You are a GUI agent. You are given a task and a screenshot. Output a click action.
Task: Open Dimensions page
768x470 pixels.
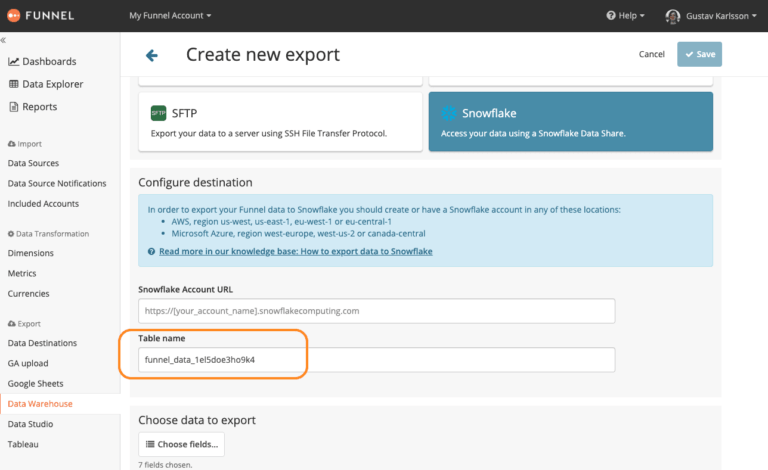(x=30, y=253)
